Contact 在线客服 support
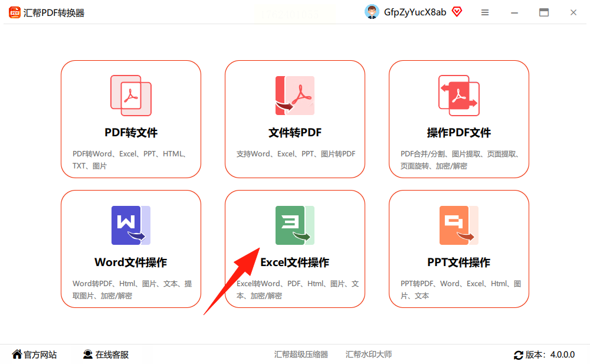590x364 pixels. pos(106,355)
